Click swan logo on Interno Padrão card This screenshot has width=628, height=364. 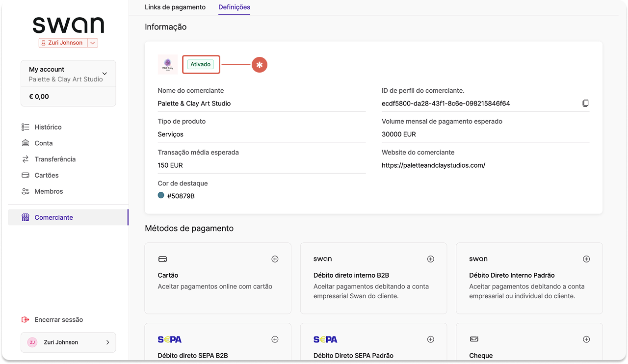[x=478, y=259]
